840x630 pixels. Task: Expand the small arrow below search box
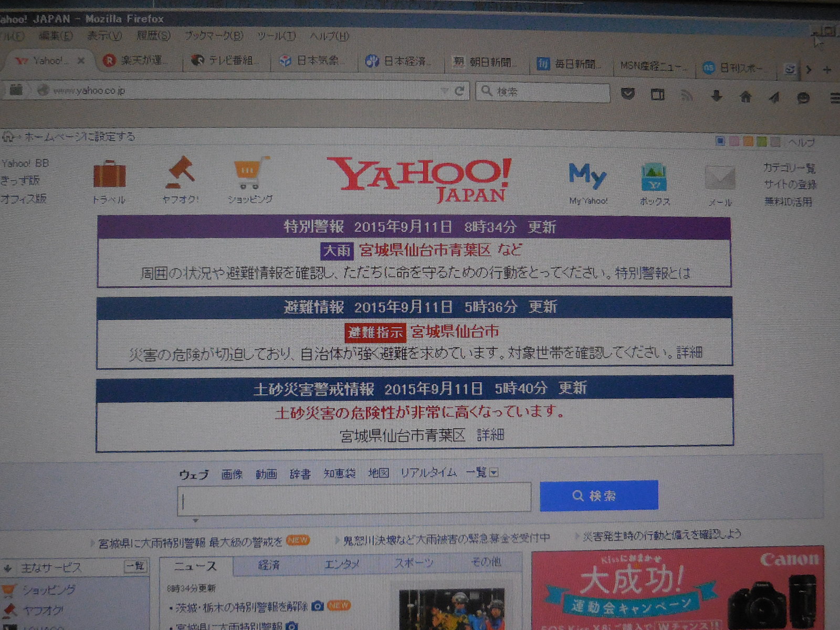tap(195, 521)
